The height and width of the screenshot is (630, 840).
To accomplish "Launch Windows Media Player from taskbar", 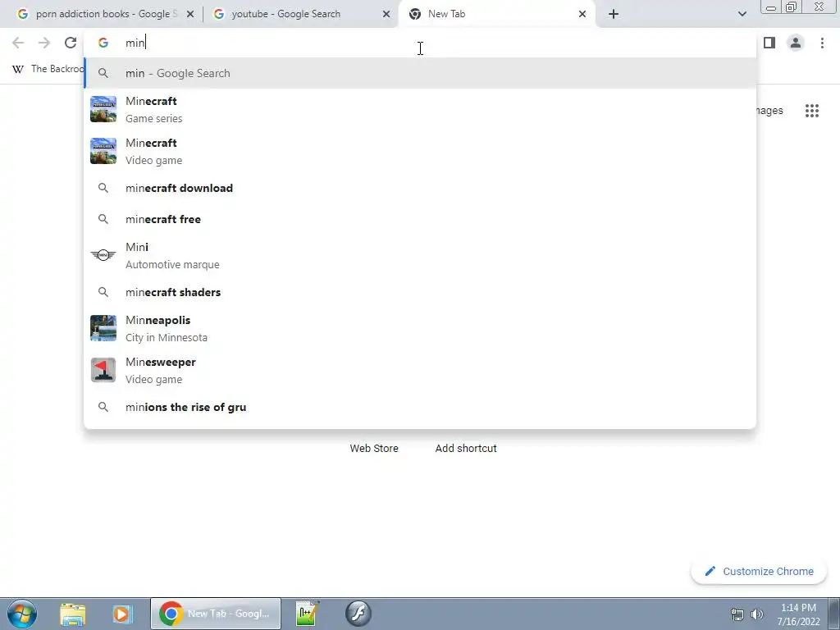I will pos(121,614).
